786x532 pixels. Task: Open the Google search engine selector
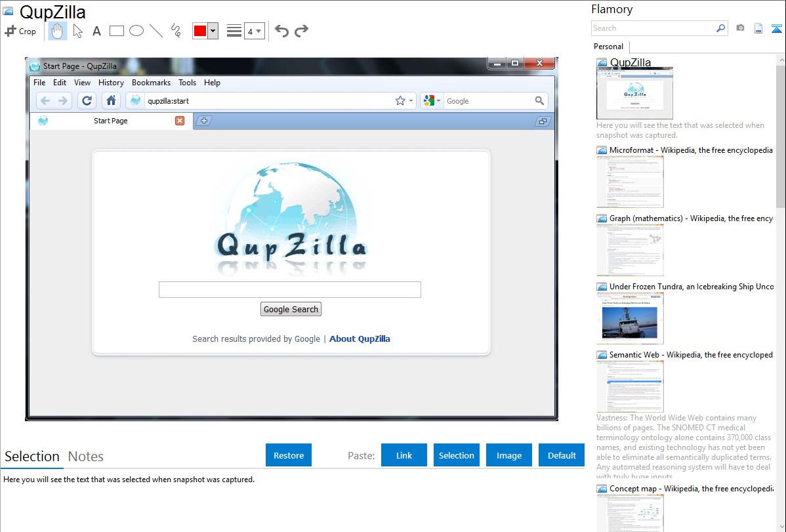[x=432, y=101]
